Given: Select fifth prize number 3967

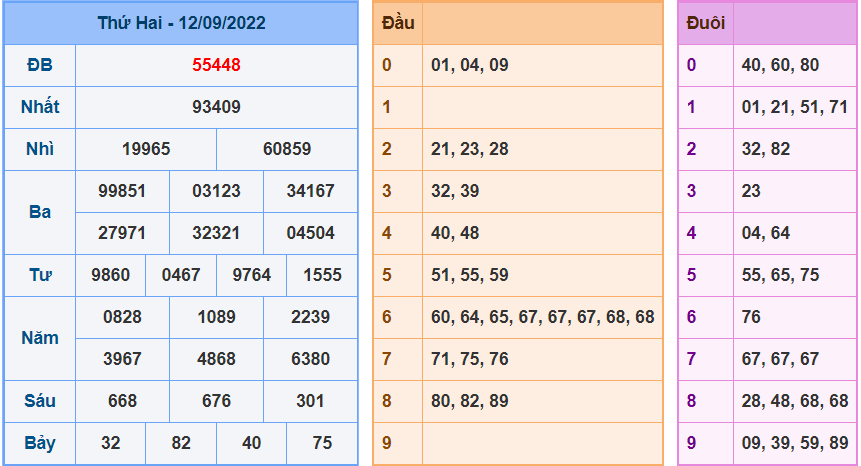Looking at the screenshot, I should click(x=122, y=359).
